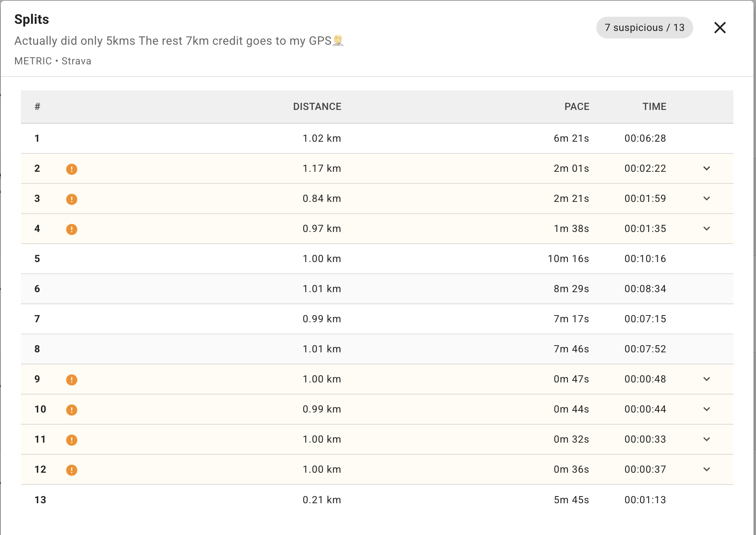756x535 pixels.
Task: Click the warning icon on split 9
Action: pyautogui.click(x=72, y=380)
